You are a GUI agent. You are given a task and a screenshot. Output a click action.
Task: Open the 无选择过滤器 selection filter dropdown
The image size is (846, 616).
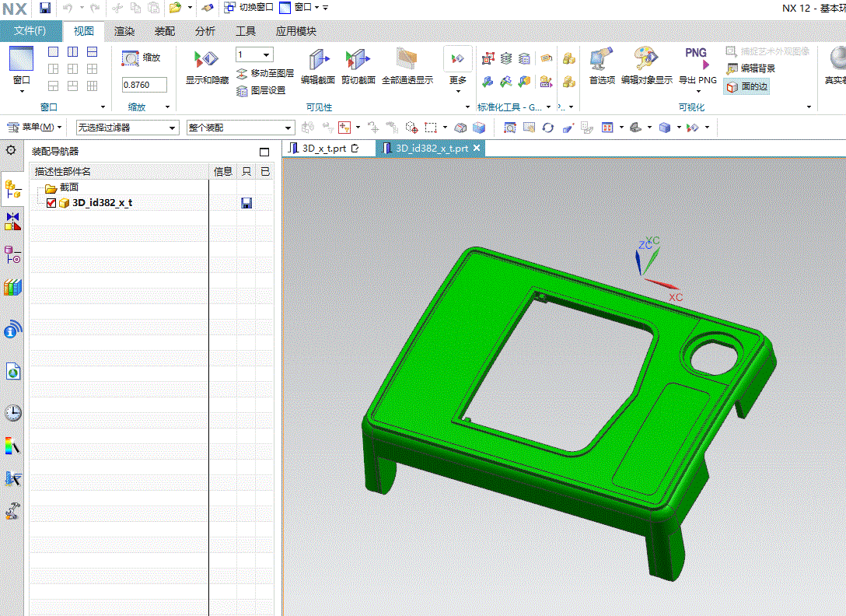pos(128,128)
